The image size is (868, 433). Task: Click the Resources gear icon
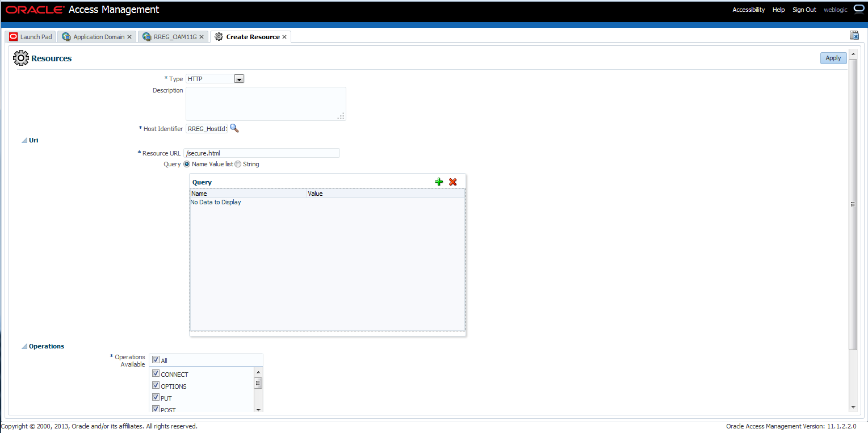tap(20, 58)
